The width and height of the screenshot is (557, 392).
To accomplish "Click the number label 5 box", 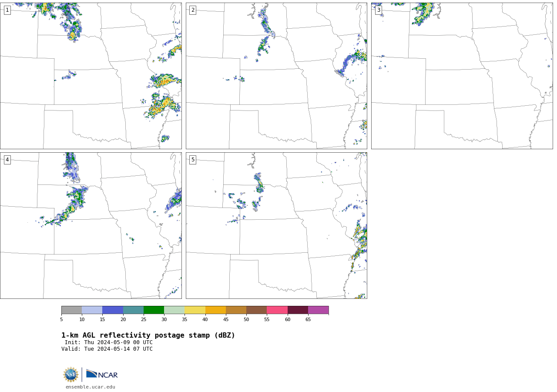I will (x=193, y=160).
